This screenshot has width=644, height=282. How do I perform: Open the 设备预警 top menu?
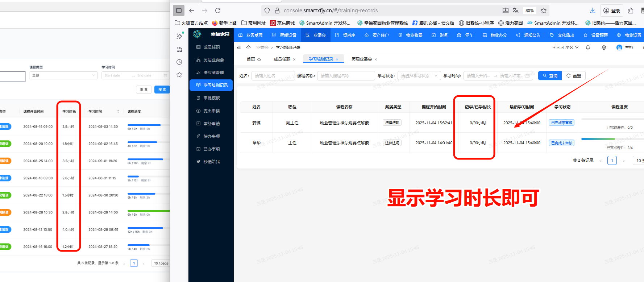click(x=595, y=35)
